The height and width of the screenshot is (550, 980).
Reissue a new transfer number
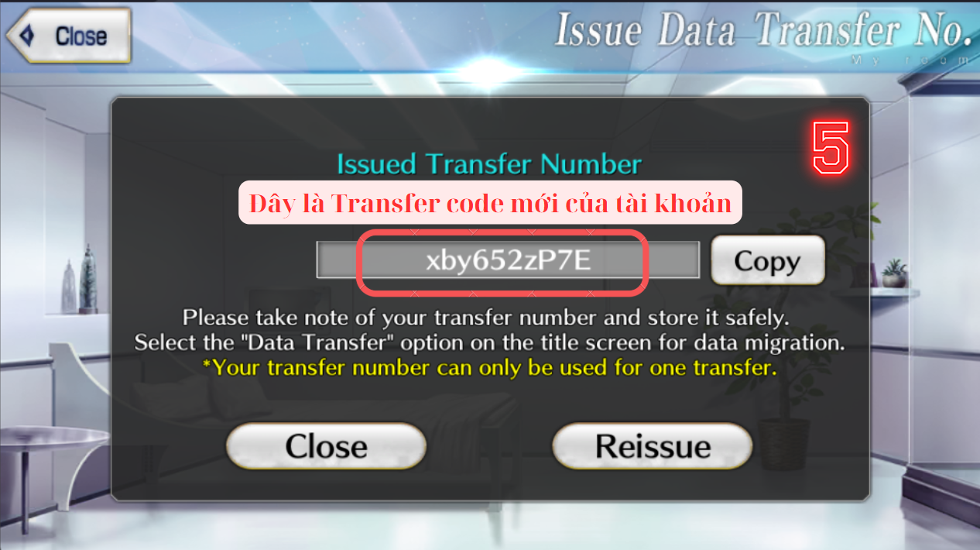point(652,446)
